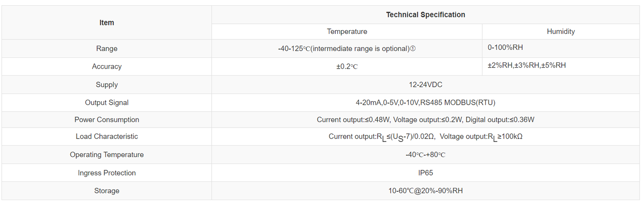
Task: Click the "Supply" row label
Action: click(107, 85)
